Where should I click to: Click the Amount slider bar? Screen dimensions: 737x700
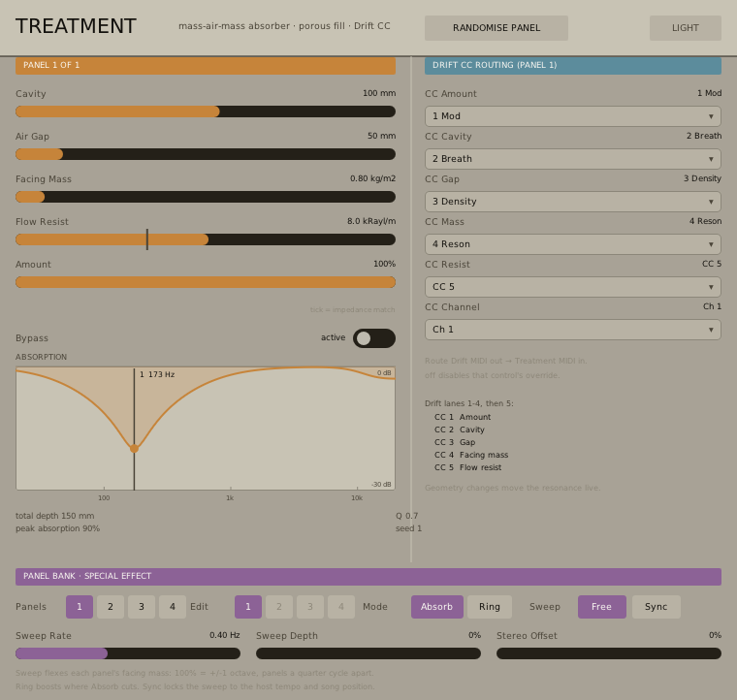(206, 282)
